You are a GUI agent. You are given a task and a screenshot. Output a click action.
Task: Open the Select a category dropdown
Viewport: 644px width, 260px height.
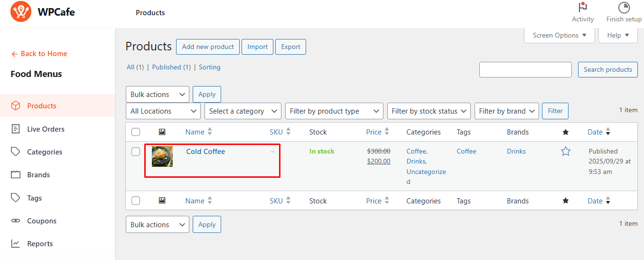243,111
